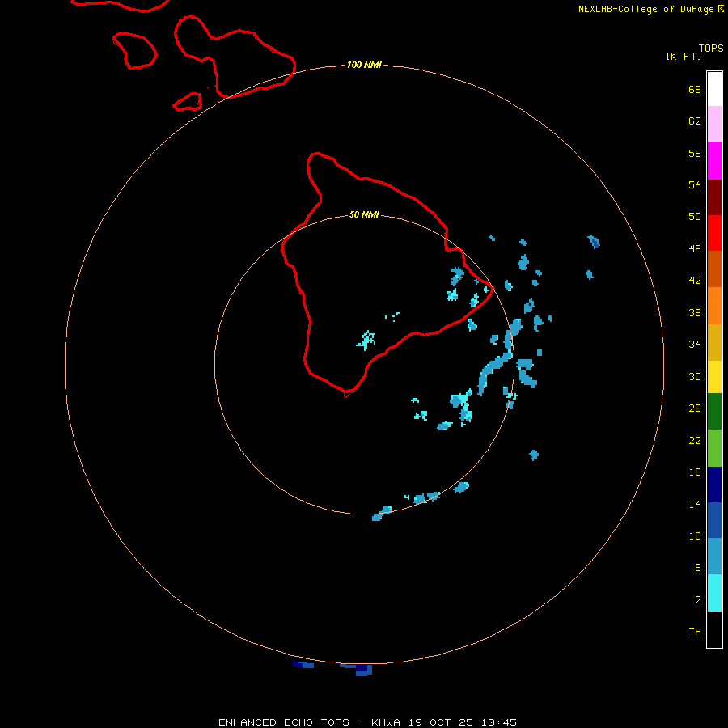Select the black TH threshold swatch
The width and height of the screenshot is (728, 728).
pos(714,629)
